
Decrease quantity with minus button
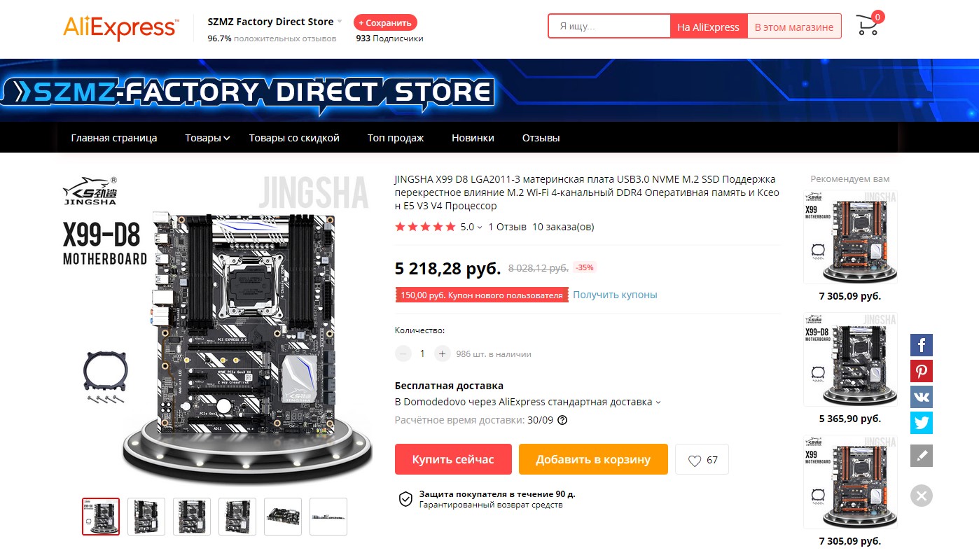click(x=403, y=353)
